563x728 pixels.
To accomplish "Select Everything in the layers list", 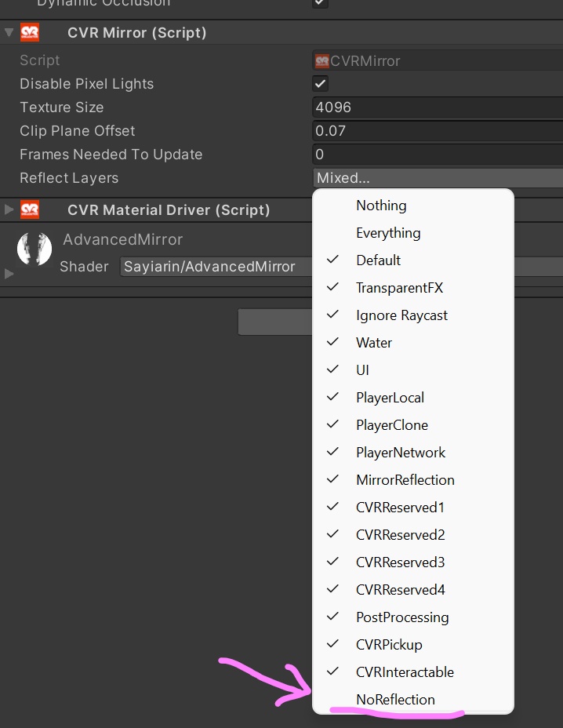I will pyautogui.click(x=413, y=233).
